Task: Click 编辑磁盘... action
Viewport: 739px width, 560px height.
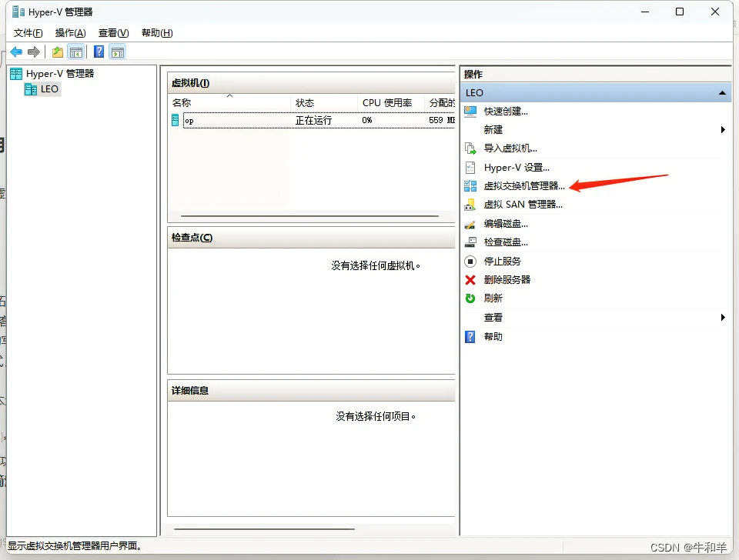Action: 506,224
